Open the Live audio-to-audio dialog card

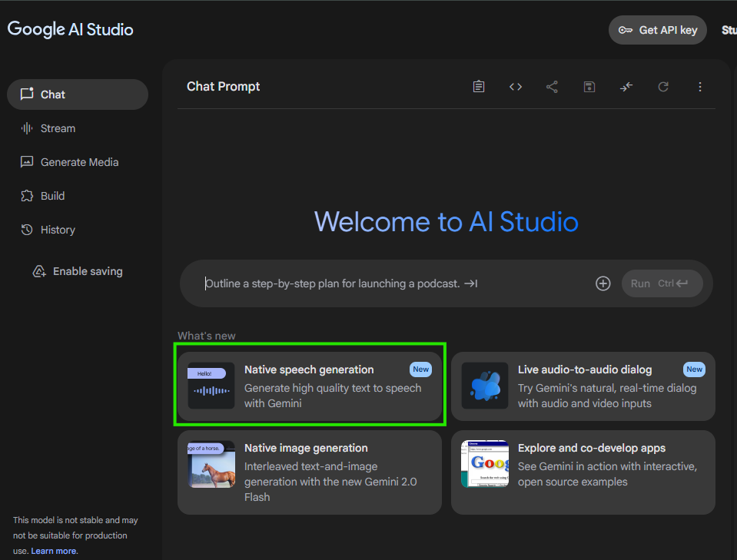pyautogui.click(x=583, y=386)
